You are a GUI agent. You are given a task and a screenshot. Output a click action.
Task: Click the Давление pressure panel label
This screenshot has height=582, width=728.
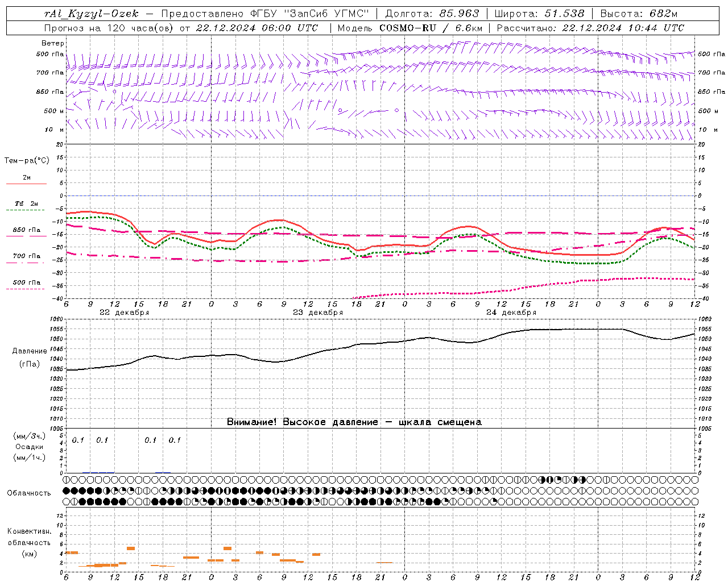coord(30,351)
